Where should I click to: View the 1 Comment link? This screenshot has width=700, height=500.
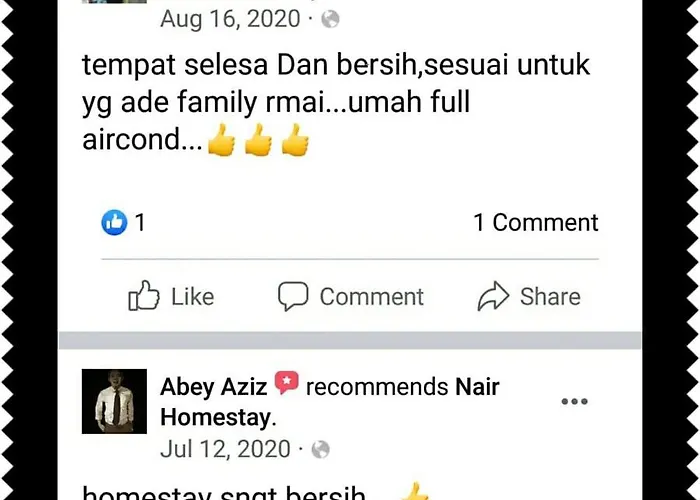click(x=536, y=222)
